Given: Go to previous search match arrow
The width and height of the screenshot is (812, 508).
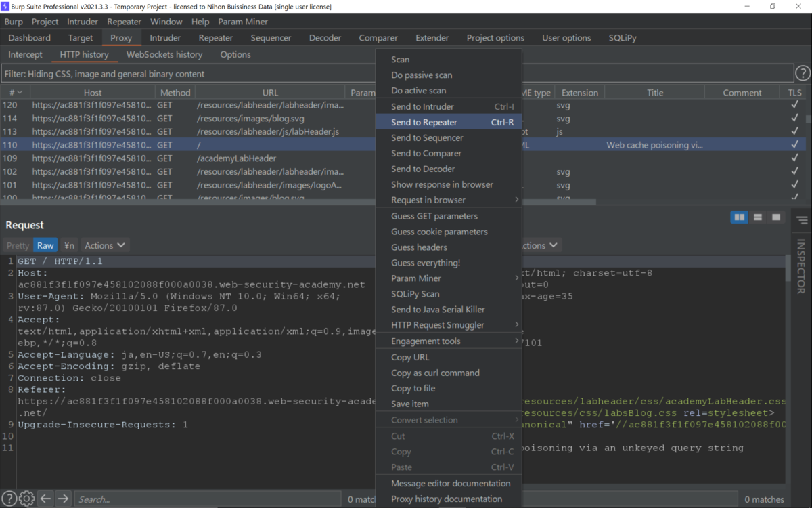Looking at the screenshot, I should (x=45, y=499).
